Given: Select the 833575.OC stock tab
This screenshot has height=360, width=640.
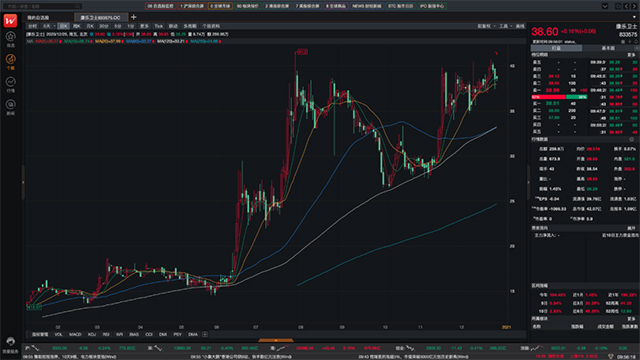Looking at the screenshot, I should [x=100, y=18].
